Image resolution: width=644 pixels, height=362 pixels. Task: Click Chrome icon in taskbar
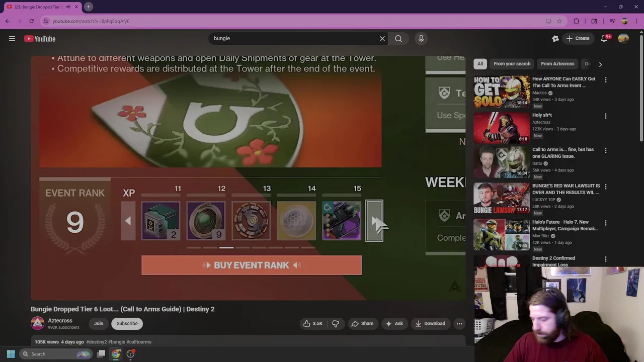116,354
